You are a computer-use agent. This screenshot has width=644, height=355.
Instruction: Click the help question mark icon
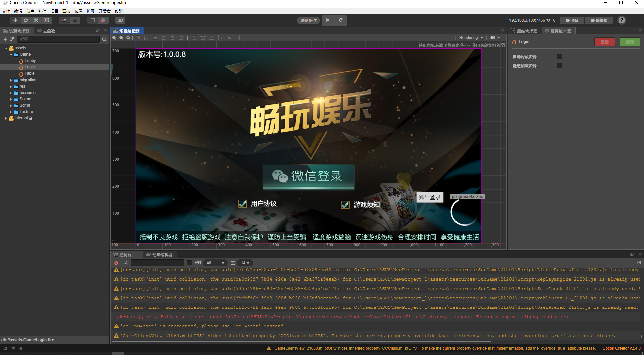(621, 20)
